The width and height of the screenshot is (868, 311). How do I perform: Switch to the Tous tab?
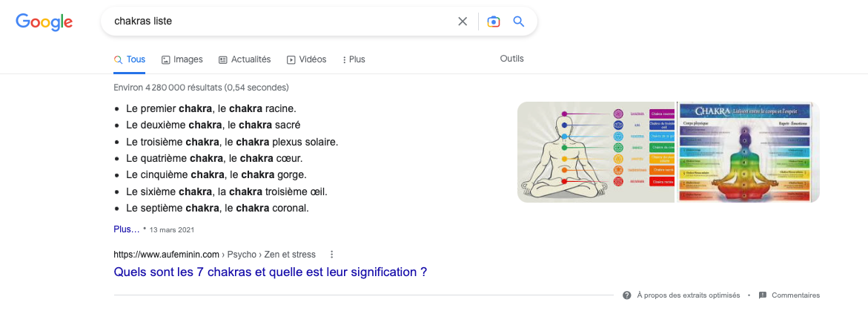[x=130, y=59]
